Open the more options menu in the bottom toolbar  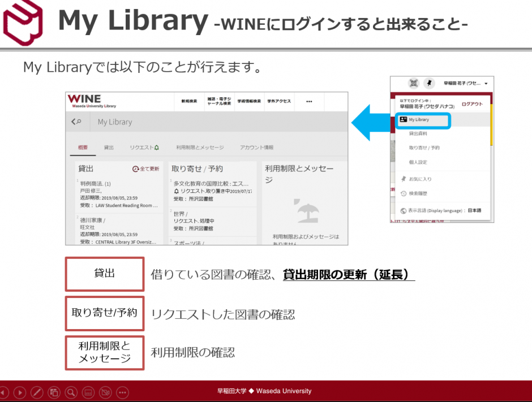[x=122, y=392]
